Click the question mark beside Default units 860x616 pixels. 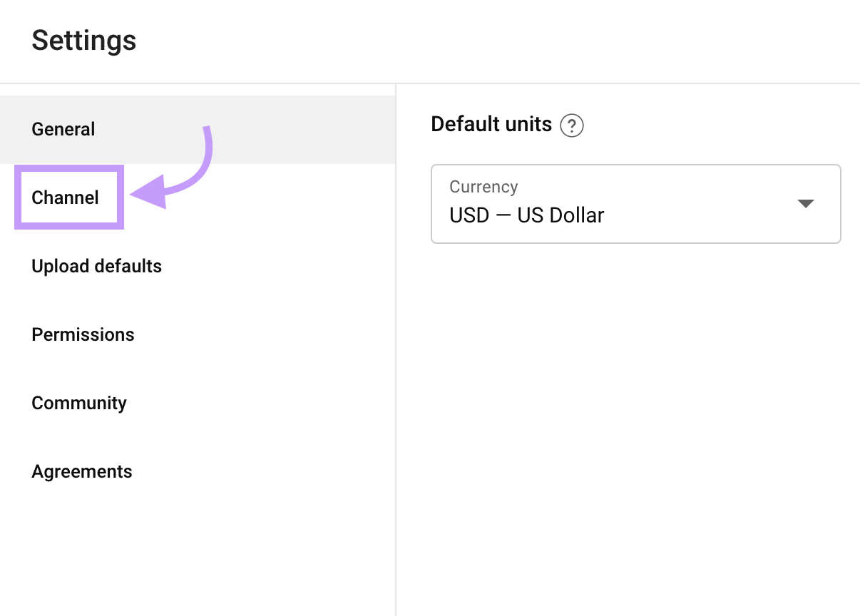point(573,125)
